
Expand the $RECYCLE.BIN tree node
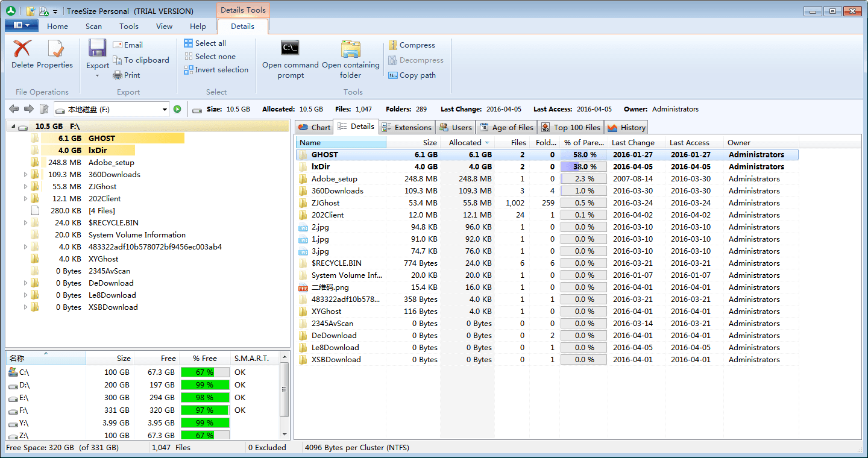pos(25,223)
